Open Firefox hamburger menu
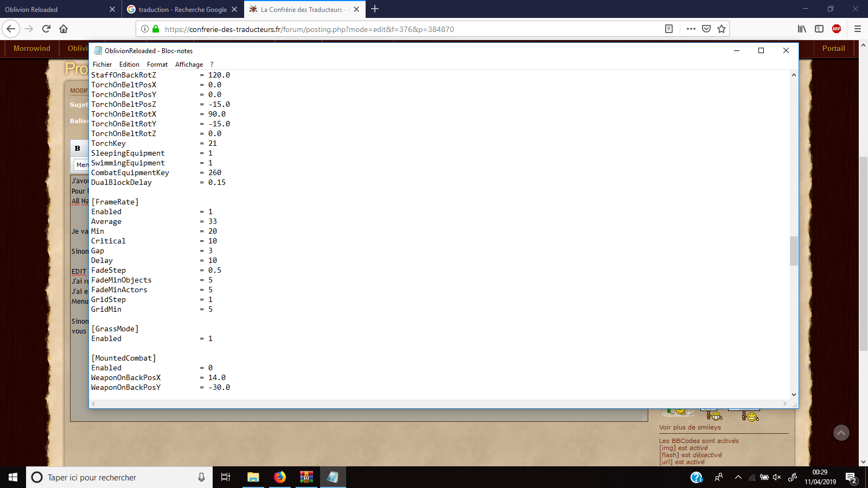868x488 pixels. 858,29
